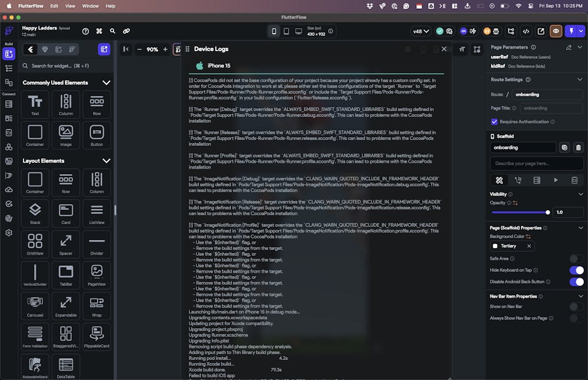Add the TabBar layout element

66,275
